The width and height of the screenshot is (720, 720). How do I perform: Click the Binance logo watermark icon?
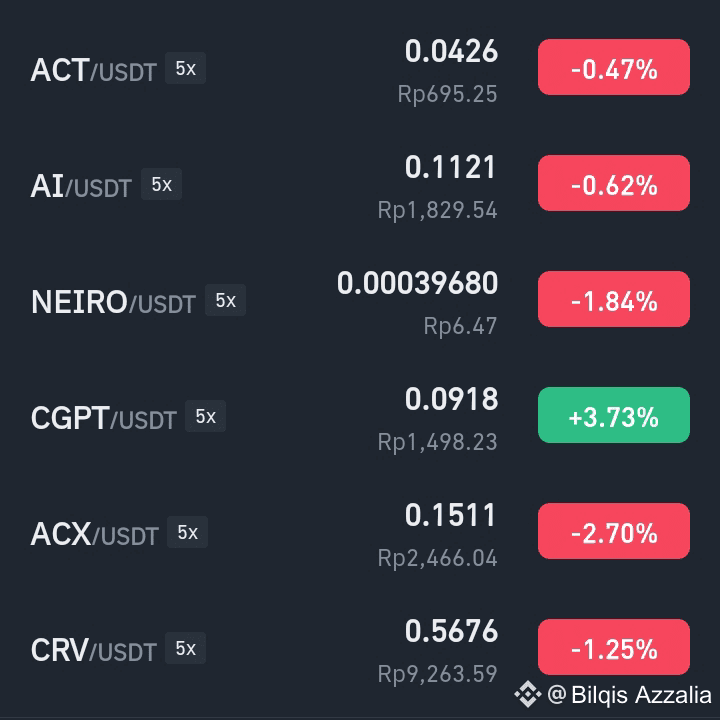tap(528, 694)
